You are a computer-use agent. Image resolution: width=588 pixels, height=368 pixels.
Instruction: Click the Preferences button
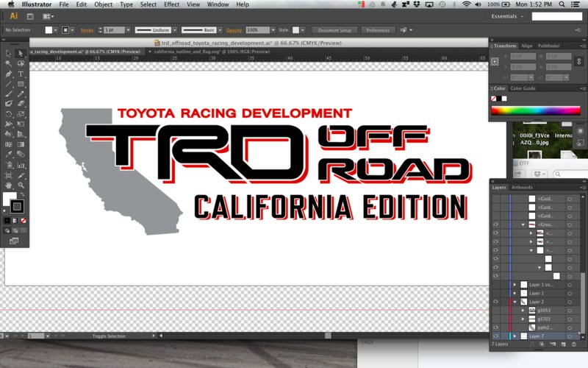[378, 30]
